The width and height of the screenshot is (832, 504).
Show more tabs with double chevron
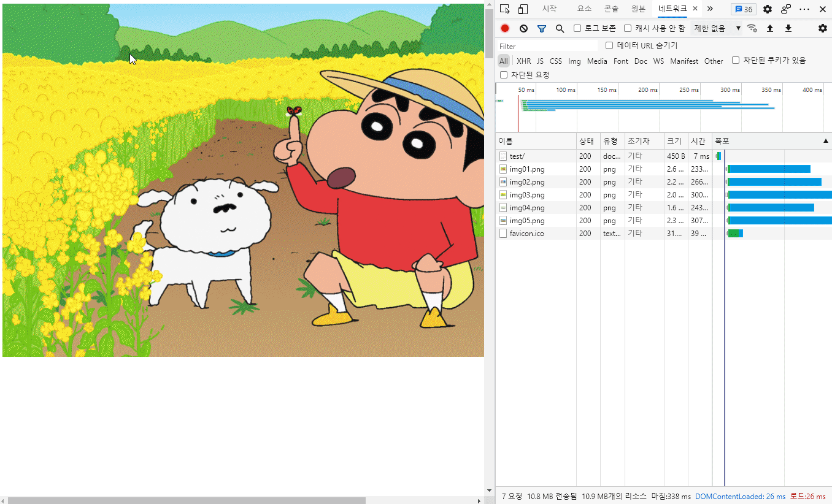710,9
